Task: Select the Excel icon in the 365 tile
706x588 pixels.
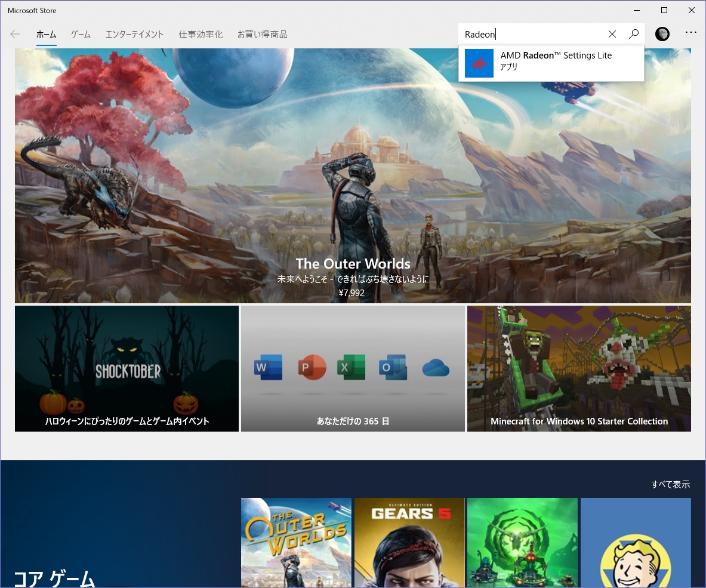Action: 352,368
